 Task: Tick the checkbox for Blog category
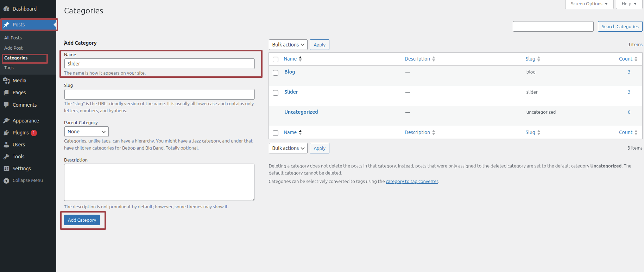[276, 72]
